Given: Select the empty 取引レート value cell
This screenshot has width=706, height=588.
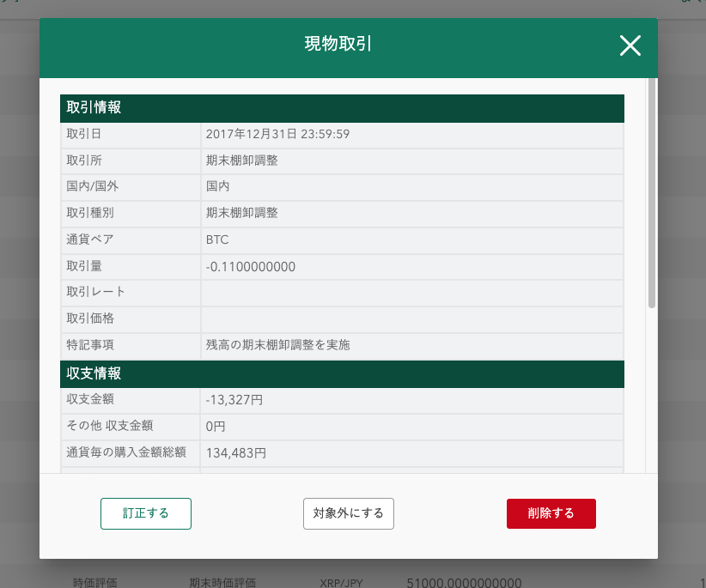Looking at the screenshot, I should click(412, 293).
